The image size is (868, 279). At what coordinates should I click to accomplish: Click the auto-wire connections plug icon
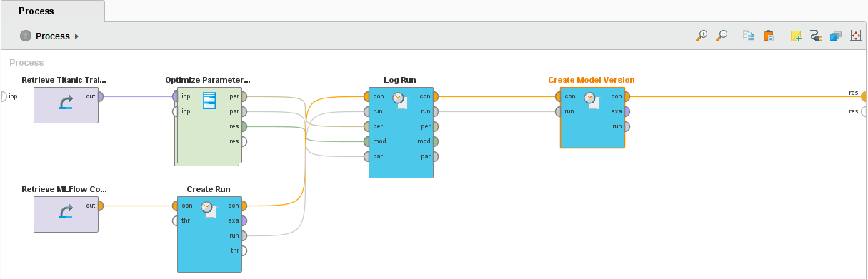[x=816, y=36]
